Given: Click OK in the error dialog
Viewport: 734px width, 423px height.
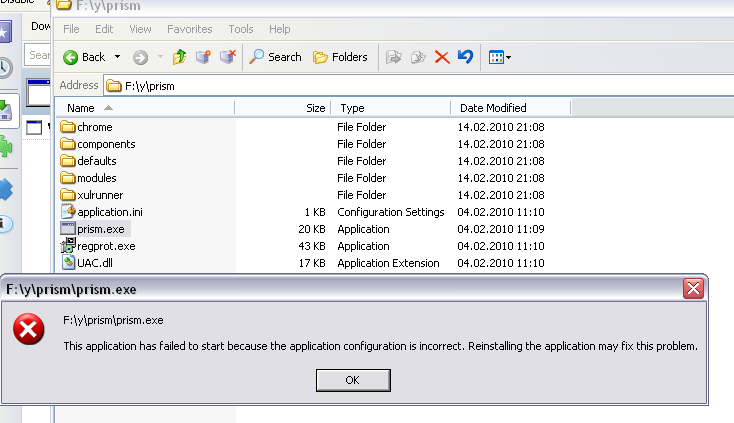Looking at the screenshot, I should 352,380.
